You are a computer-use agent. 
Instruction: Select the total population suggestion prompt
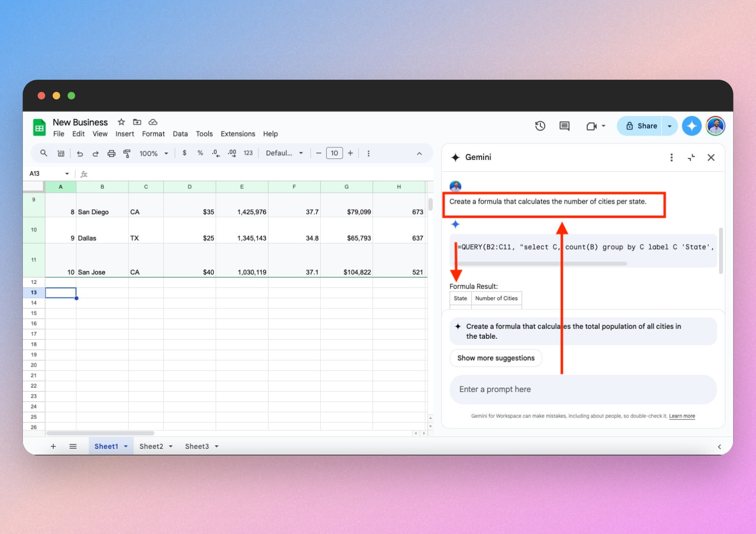(x=583, y=331)
